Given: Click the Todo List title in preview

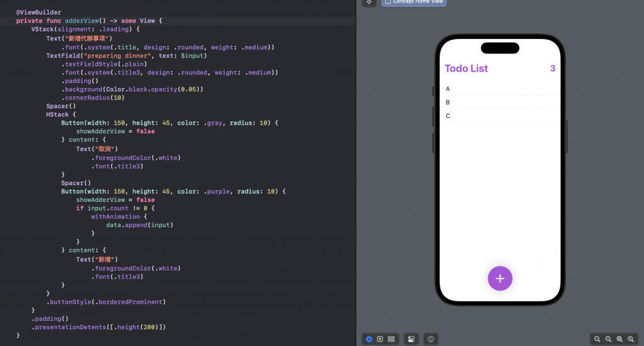Looking at the screenshot, I should point(466,69).
